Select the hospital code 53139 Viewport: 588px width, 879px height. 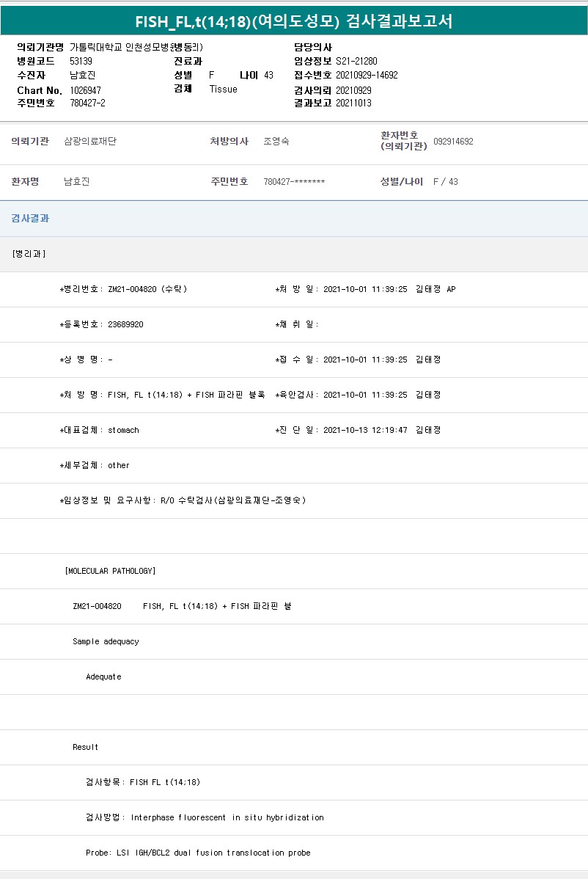(x=81, y=62)
